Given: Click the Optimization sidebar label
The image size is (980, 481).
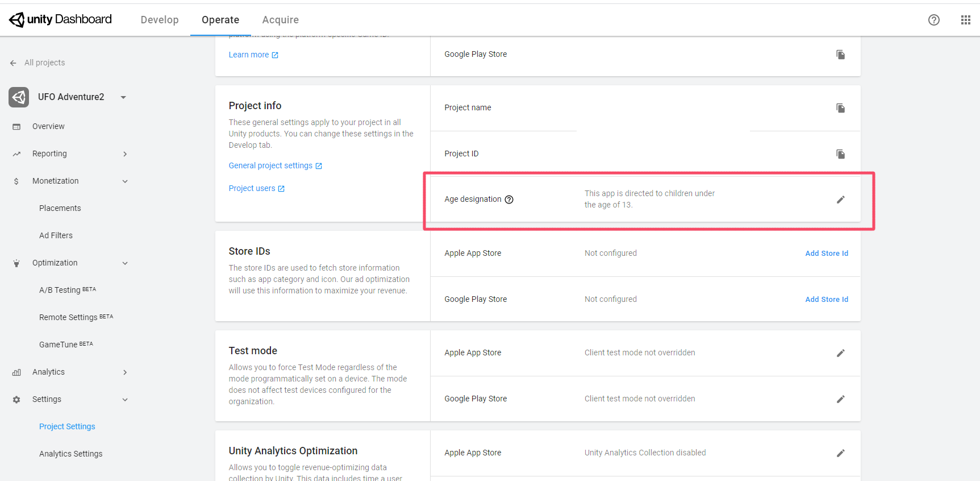Looking at the screenshot, I should pos(55,263).
